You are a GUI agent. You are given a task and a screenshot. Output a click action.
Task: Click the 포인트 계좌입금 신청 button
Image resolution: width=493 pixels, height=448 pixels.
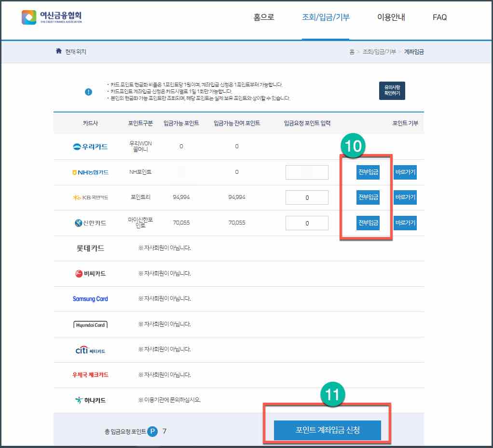tap(328, 430)
